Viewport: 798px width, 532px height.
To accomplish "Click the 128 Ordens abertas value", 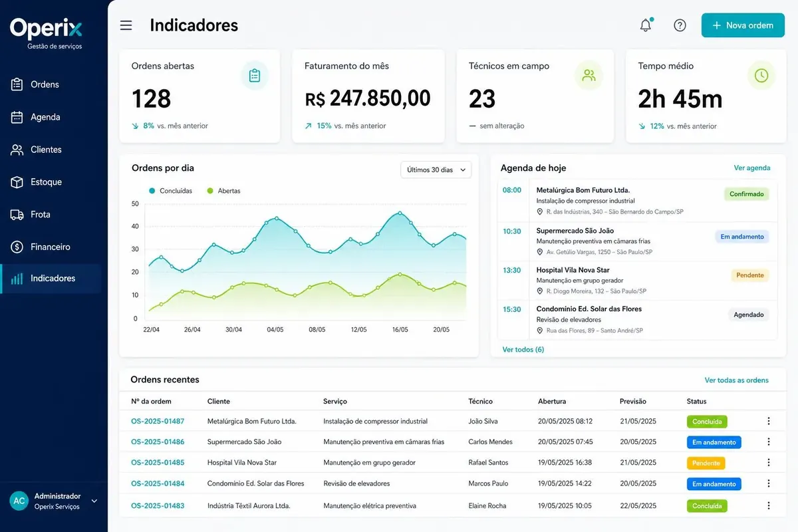I will [152, 98].
